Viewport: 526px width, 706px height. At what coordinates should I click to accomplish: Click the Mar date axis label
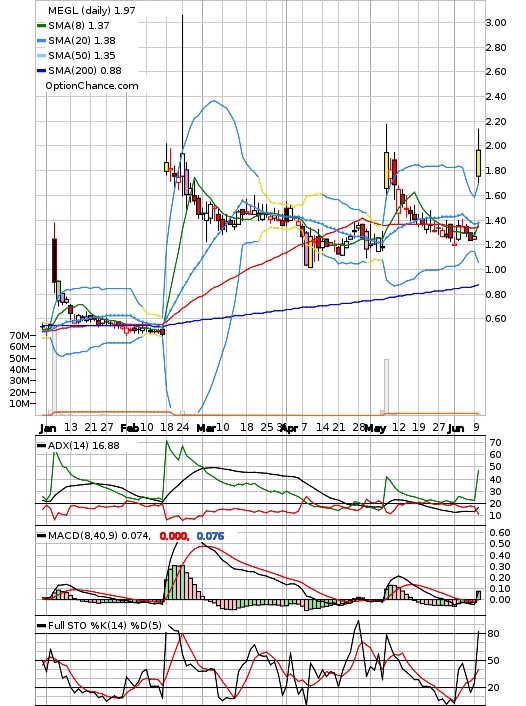[x=206, y=428]
